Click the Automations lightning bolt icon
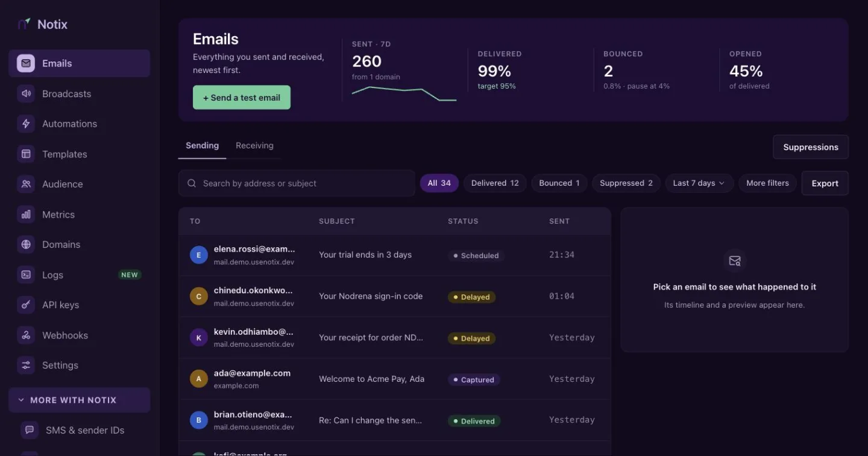Image resolution: width=868 pixels, height=456 pixels. 26,124
